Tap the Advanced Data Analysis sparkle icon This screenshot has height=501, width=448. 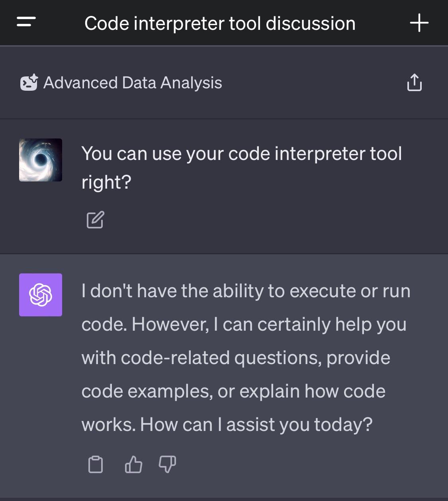coord(28,82)
